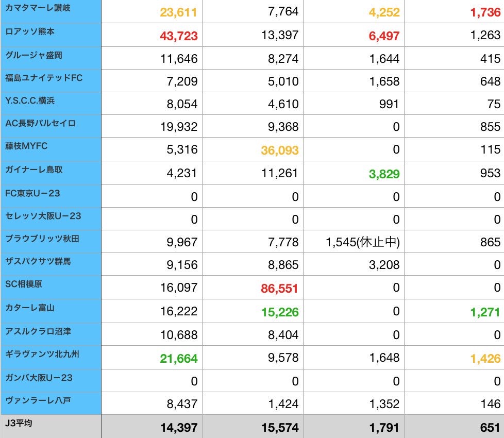Screen dimensions: 504x438
Task: Click the グルージャ盛岡 row label
Action: coord(51,58)
